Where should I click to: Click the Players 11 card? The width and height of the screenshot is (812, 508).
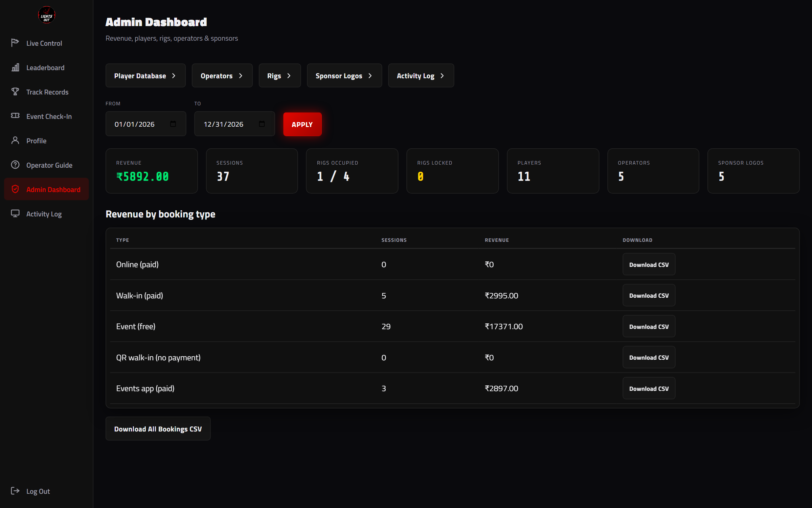553,171
